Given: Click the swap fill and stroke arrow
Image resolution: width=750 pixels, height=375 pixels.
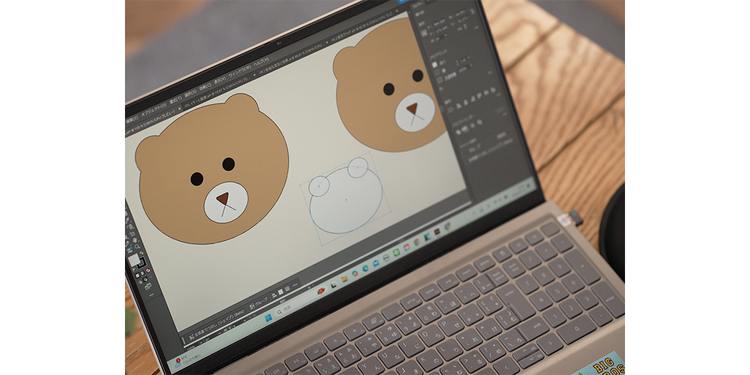Looking at the screenshot, I should click(142, 253).
